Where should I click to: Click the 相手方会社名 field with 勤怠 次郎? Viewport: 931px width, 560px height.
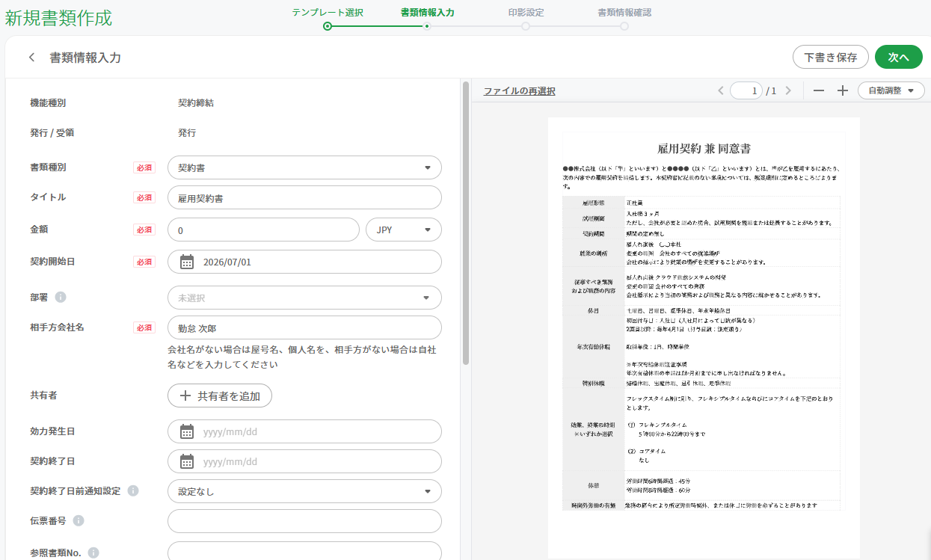pos(304,327)
